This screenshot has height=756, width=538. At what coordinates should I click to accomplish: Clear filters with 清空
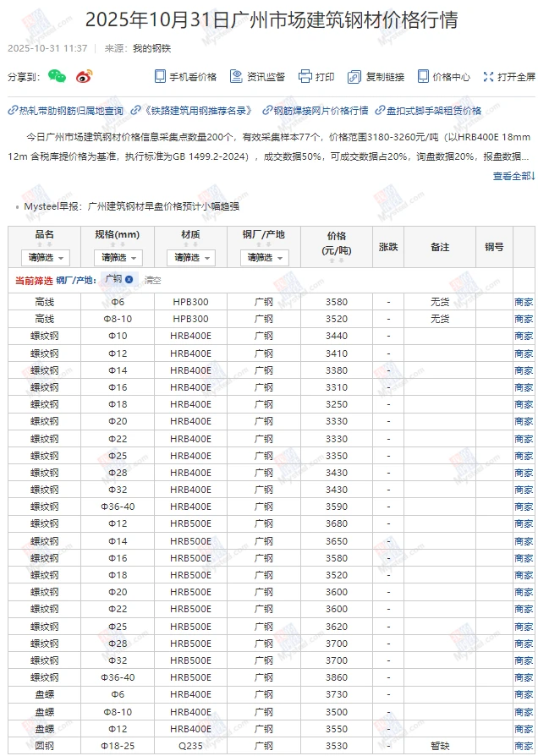pyautogui.click(x=153, y=281)
